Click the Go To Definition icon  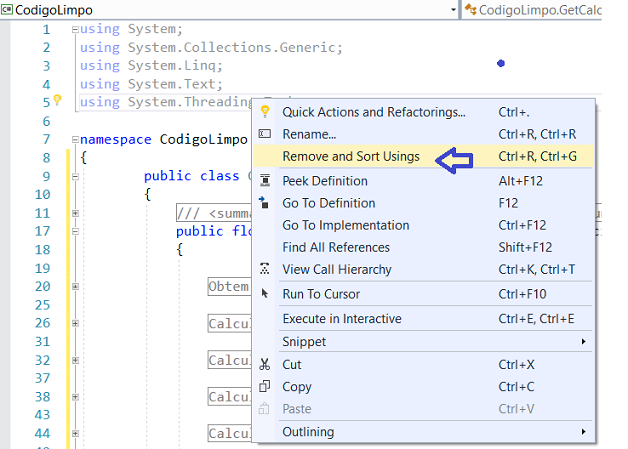coord(265,203)
